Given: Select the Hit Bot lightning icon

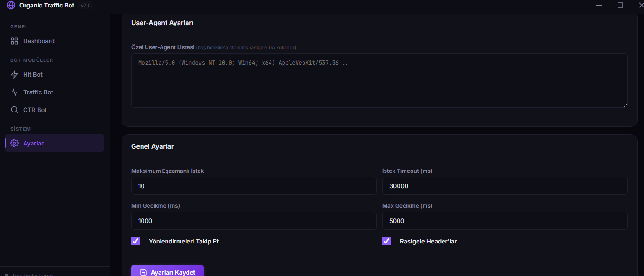Looking at the screenshot, I should coord(14,74).
